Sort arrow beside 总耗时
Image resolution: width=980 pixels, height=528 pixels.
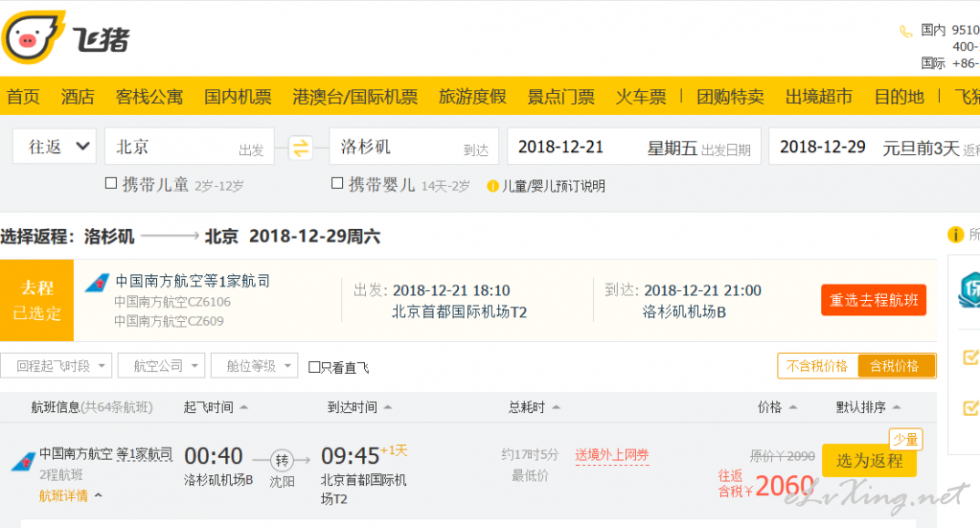pyautogui.click(x=556, y=407)
